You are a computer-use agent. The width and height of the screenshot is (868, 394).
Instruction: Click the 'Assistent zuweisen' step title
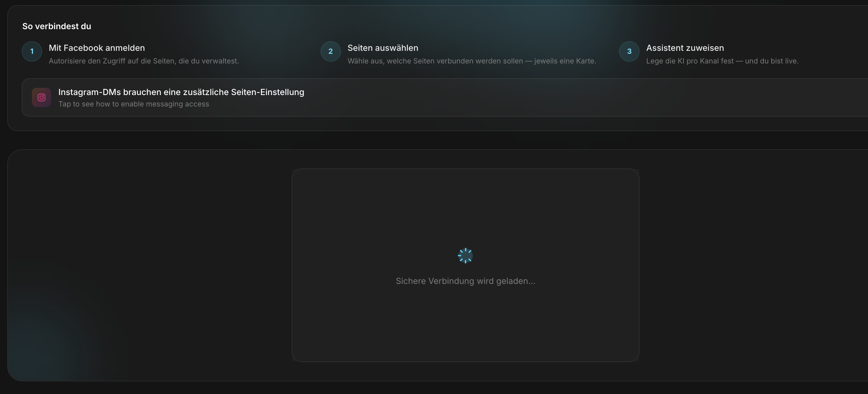tap(685, 48)
